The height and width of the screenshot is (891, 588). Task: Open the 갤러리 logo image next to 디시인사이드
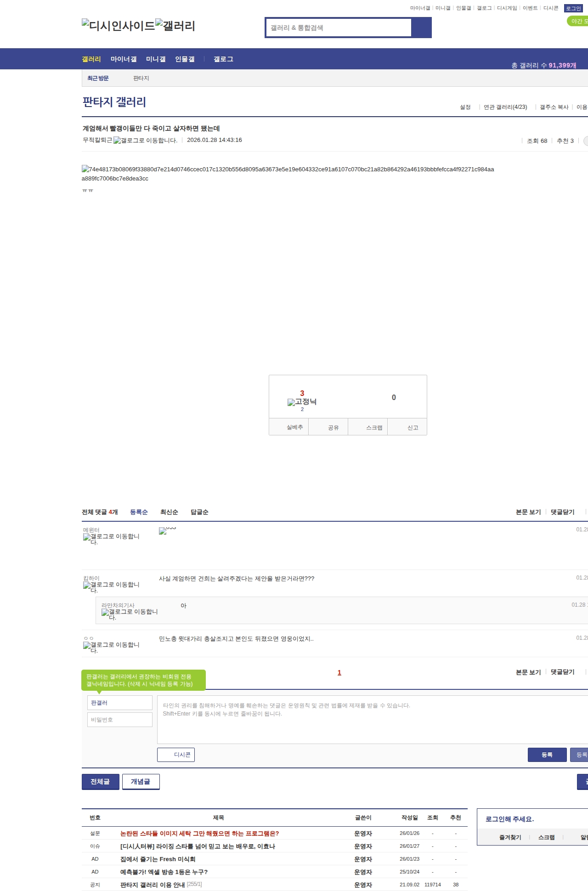coord(175,25)
